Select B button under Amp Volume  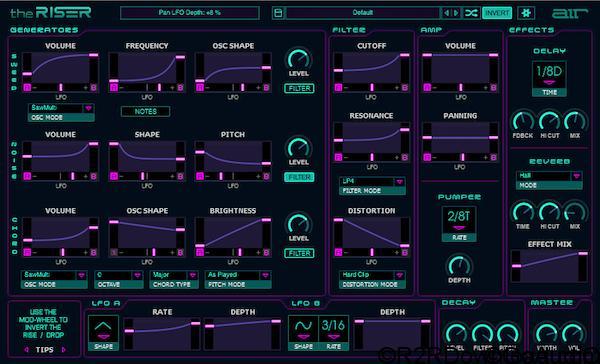pyautogui.click(x=494, y=88)
